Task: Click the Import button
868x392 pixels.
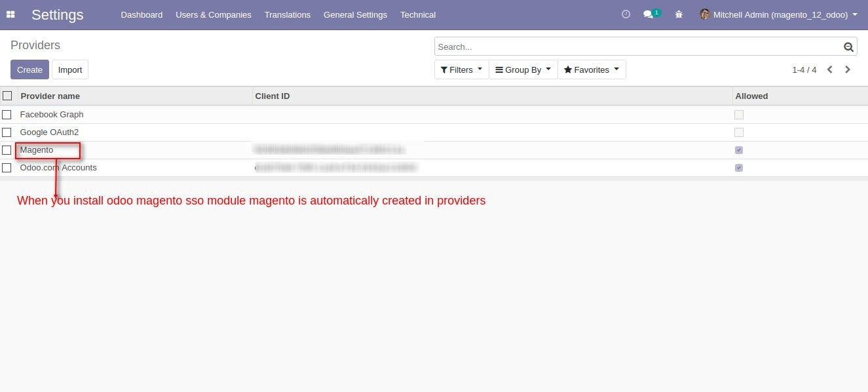Action: (70, 69)
